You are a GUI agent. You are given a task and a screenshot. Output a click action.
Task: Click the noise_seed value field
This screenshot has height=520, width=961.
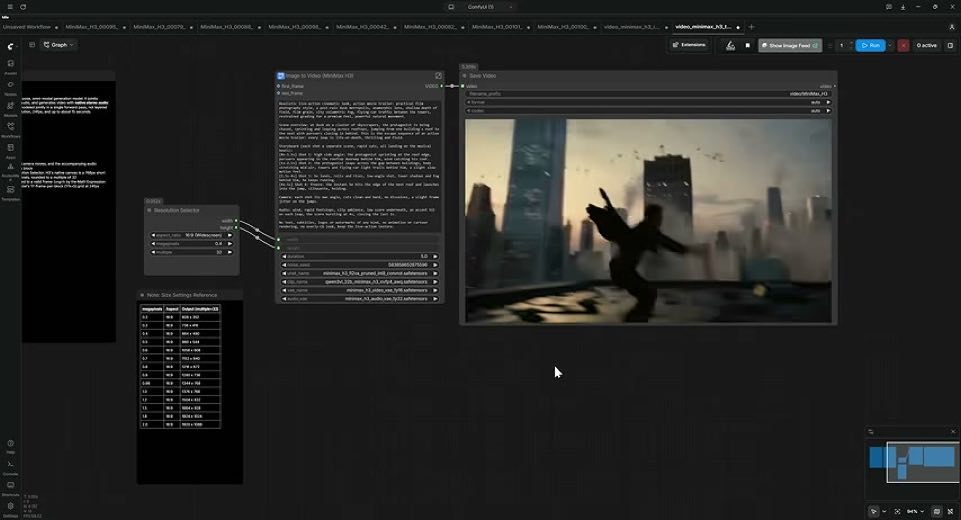point(359,265)
